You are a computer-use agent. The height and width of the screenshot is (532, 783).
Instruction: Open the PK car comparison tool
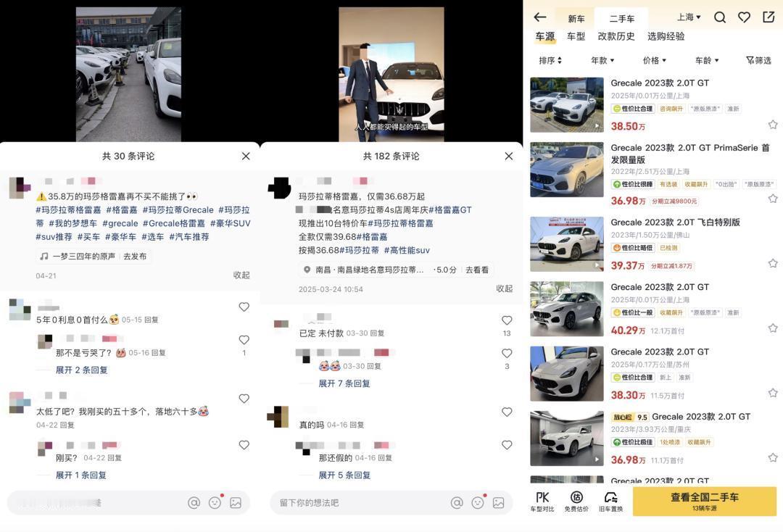(542, 501)
